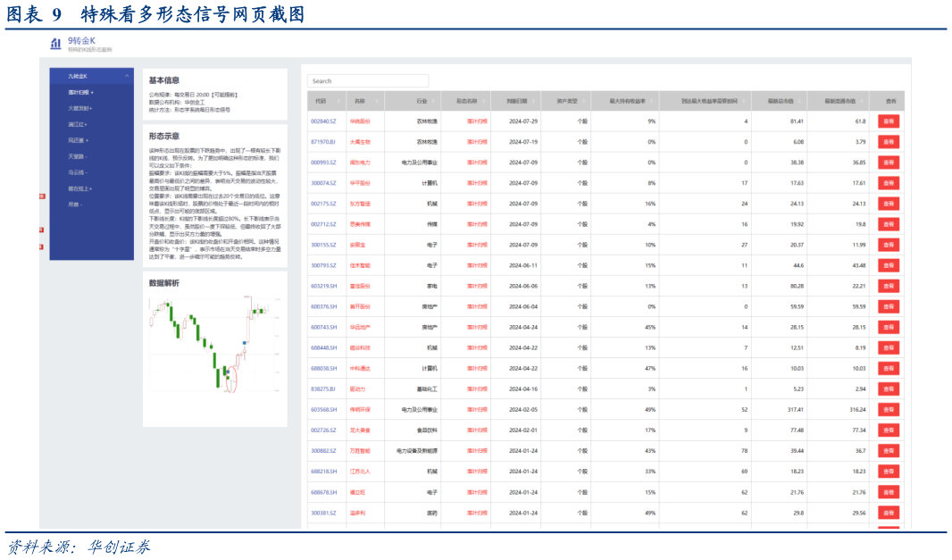Open the 002840.SZ stock code link
Image resolution: width=952 pixels, height=560 pixels.
(x=323, y=121)
